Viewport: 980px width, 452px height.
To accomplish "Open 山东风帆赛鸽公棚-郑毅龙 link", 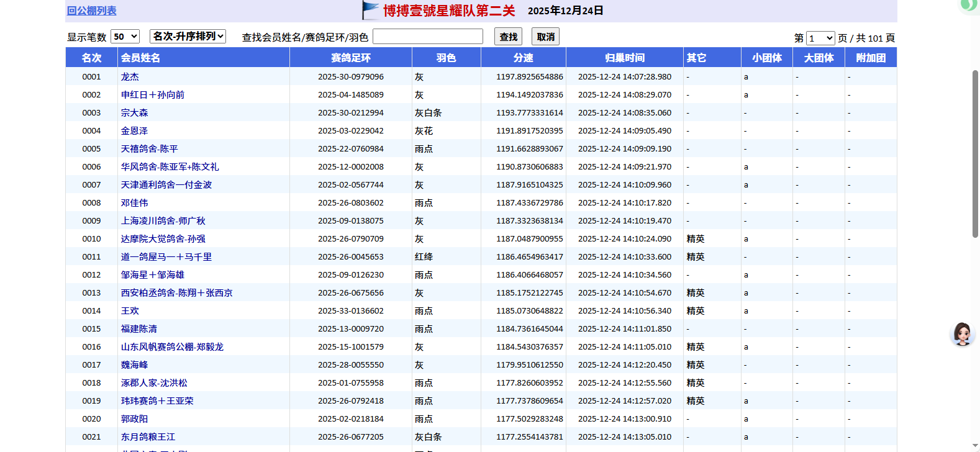I will pos(172,347).
